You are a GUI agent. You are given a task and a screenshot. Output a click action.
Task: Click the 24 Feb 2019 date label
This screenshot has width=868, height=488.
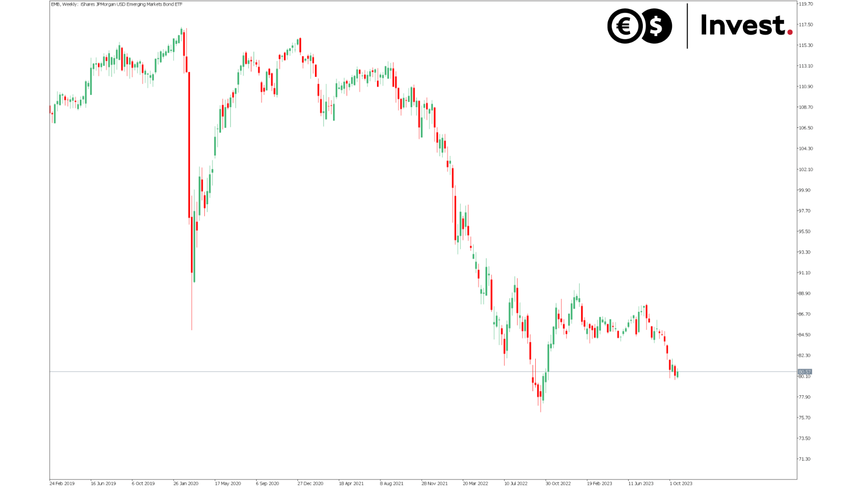[x=62, y=483]
